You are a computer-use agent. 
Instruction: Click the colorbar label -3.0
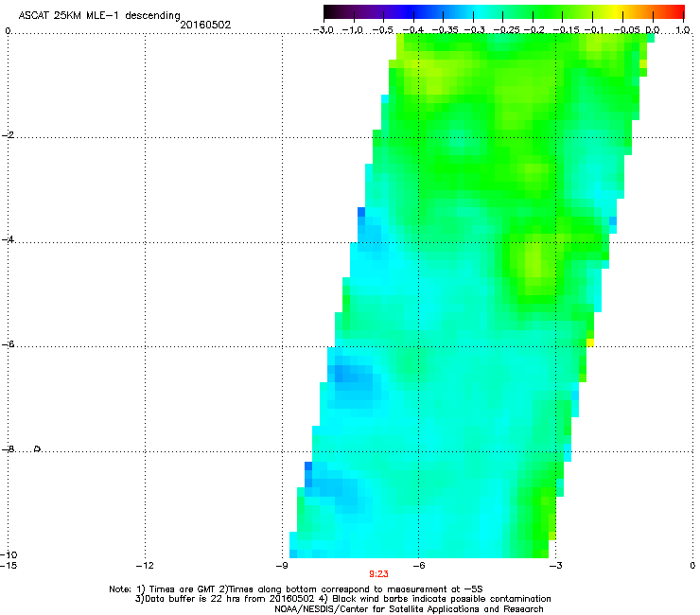point(323,30)
